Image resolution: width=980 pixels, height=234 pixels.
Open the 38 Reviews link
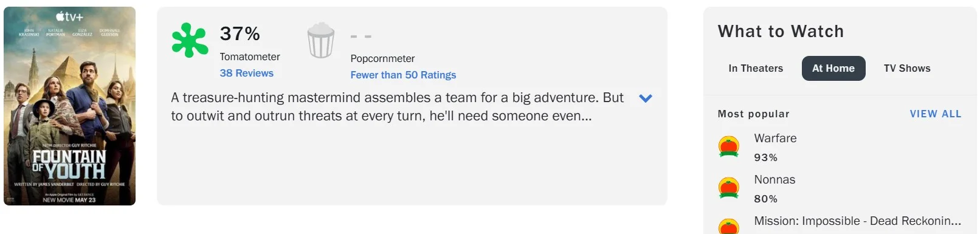(x=246, y=73)
